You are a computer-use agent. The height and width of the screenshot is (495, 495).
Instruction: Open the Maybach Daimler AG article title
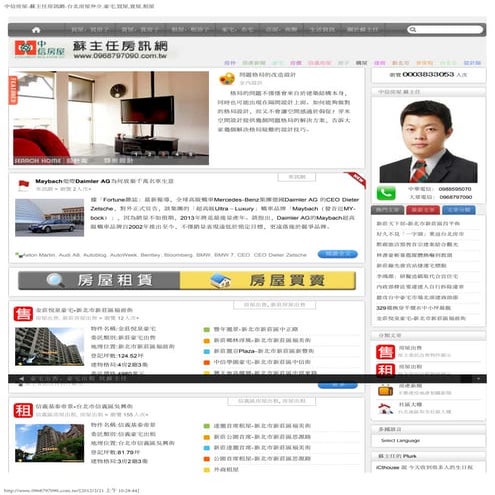[x=104, y=181]
